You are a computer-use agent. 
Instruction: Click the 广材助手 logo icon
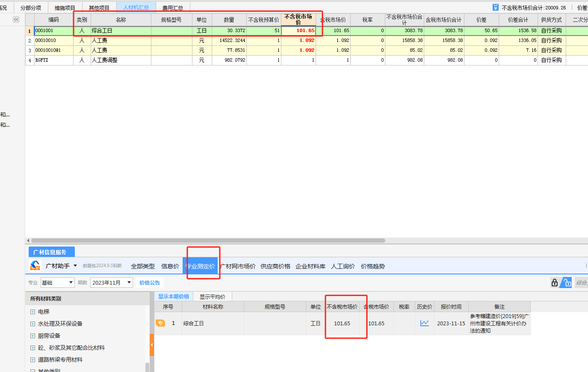(x=35, y=266)
